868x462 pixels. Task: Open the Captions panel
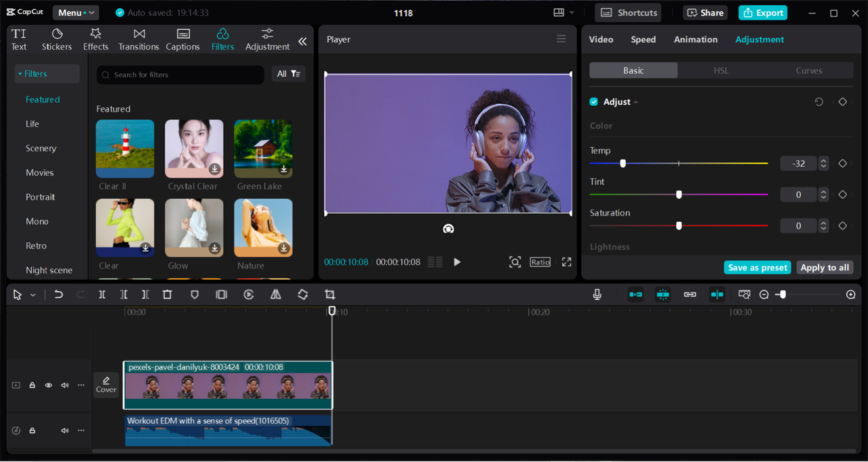182,40
